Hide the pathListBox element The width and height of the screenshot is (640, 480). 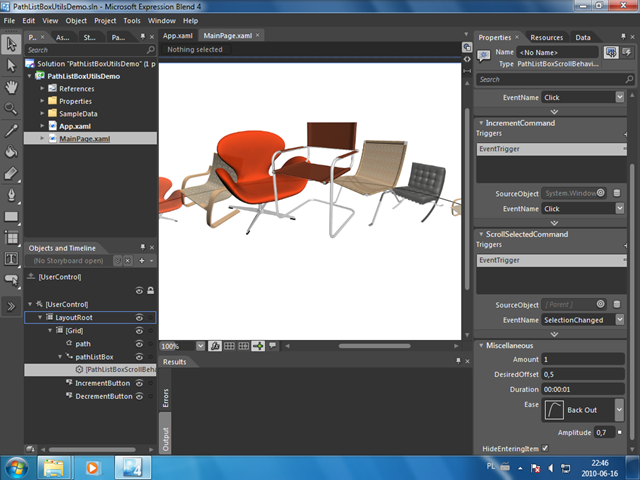139,357
